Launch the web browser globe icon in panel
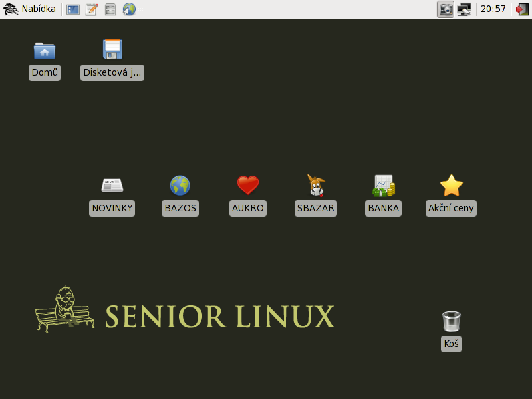532x399 pixels. (129, 9)
